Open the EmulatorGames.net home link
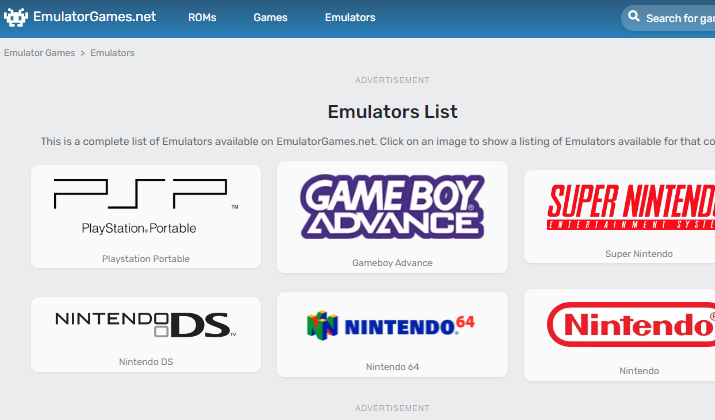Image resolution: width=715 pixels, height=420 pixels. click(94, 17)
